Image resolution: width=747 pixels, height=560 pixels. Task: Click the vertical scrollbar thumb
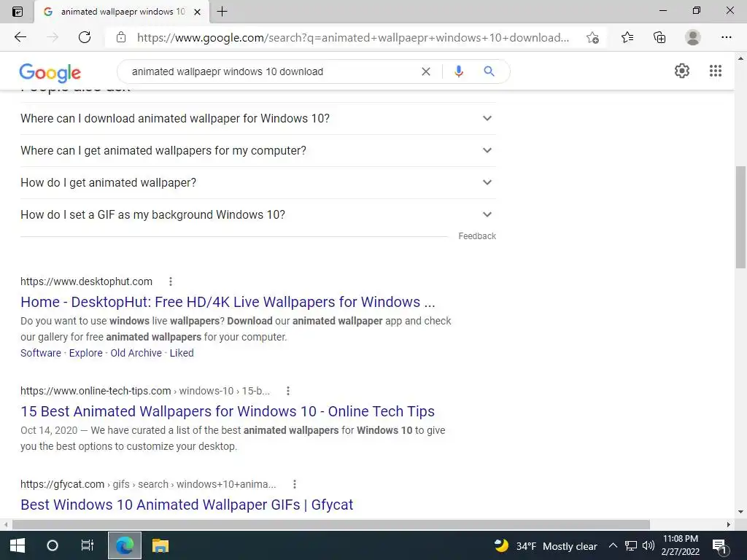pos(740,217)
